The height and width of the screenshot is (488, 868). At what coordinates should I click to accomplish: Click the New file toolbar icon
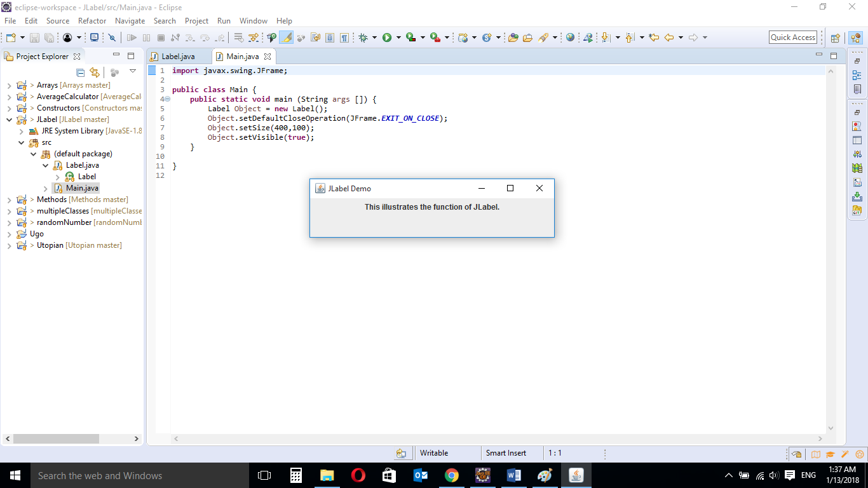click(11, 38)
